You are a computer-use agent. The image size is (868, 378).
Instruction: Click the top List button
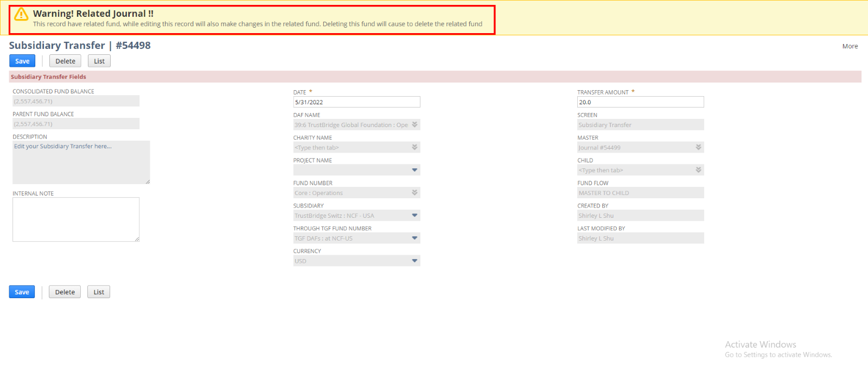click(x=99, y=61)
